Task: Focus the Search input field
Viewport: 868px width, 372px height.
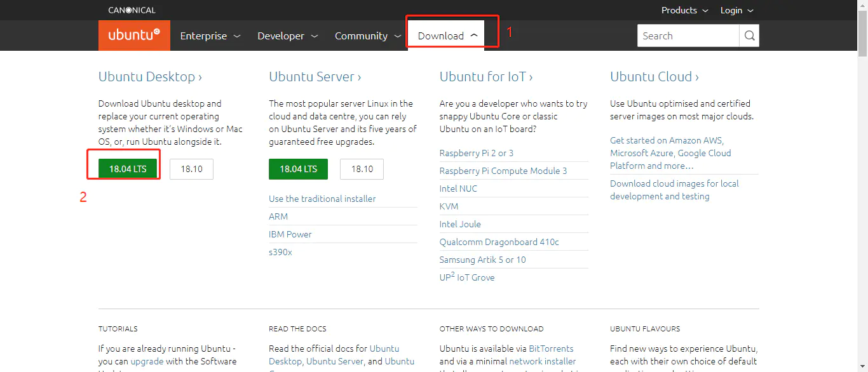Action: coord(688,36)
